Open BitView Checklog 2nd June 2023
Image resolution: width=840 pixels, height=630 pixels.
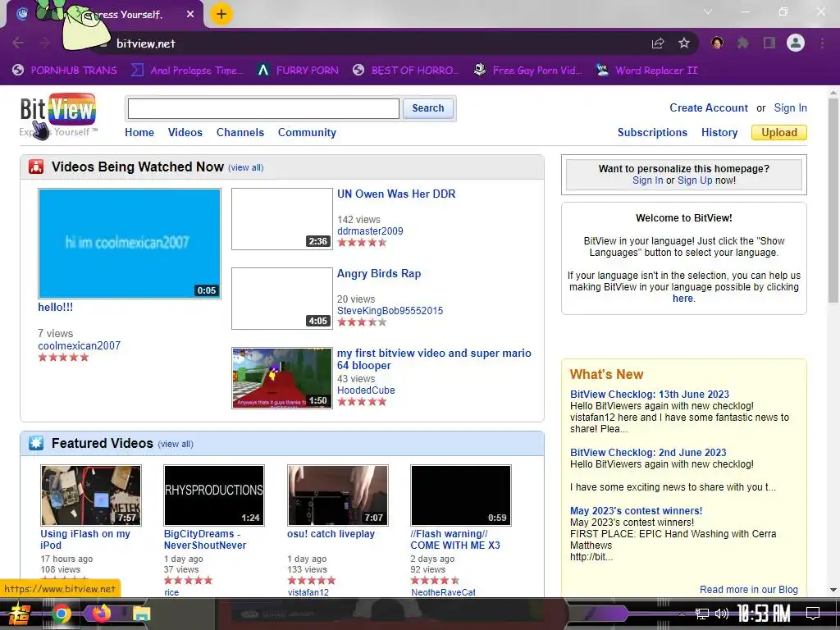pyautogui.click(x=648, y=453)
